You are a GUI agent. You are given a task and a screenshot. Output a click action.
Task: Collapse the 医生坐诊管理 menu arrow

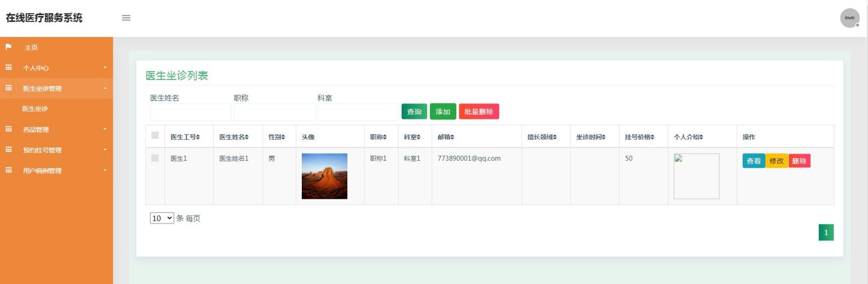coord(105,88)
